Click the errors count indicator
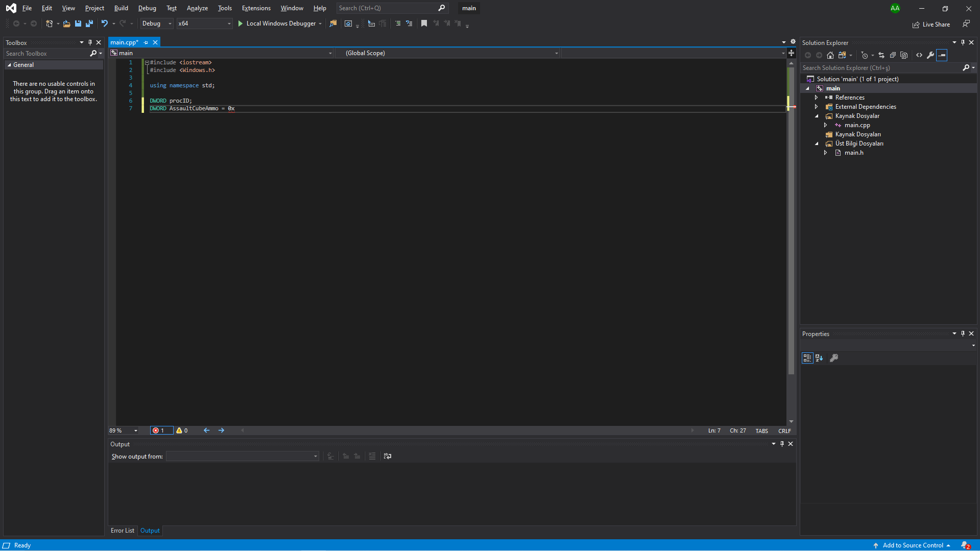This screenshot has height=551, width=980. point(161,430)
